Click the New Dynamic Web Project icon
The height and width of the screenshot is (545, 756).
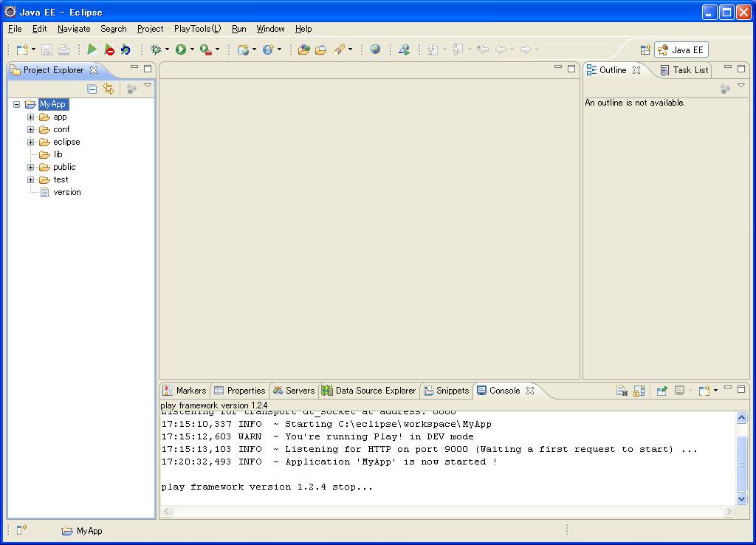[243, 49]
